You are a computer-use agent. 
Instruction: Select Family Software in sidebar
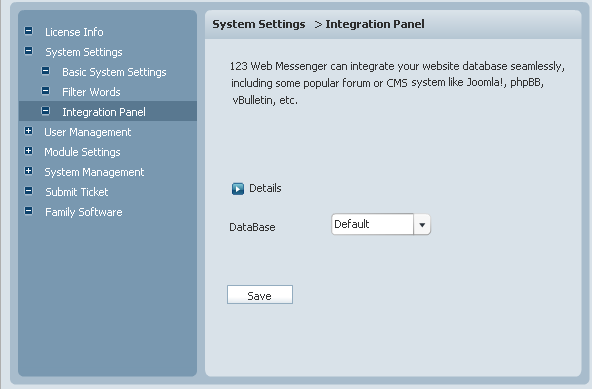tap(83, 212)
